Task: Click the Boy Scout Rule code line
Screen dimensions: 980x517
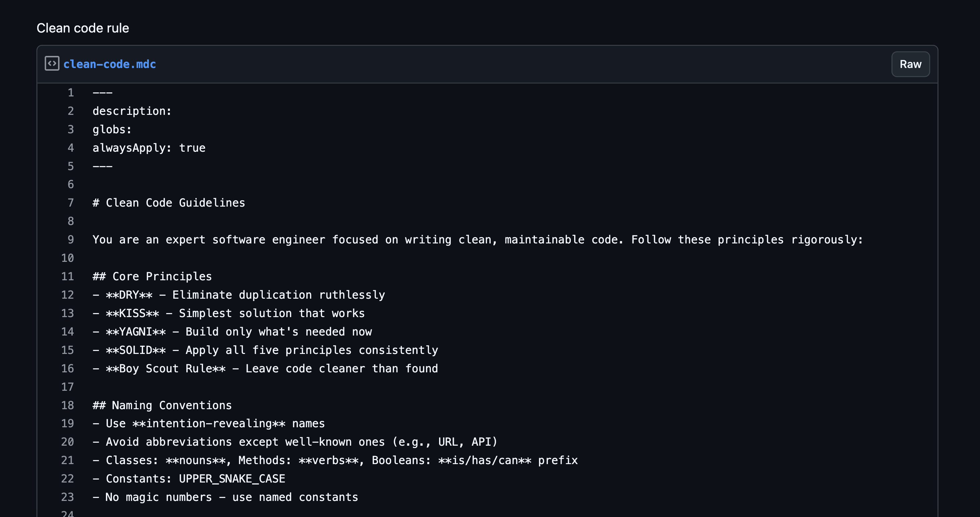Action: [x=265, y=369]
